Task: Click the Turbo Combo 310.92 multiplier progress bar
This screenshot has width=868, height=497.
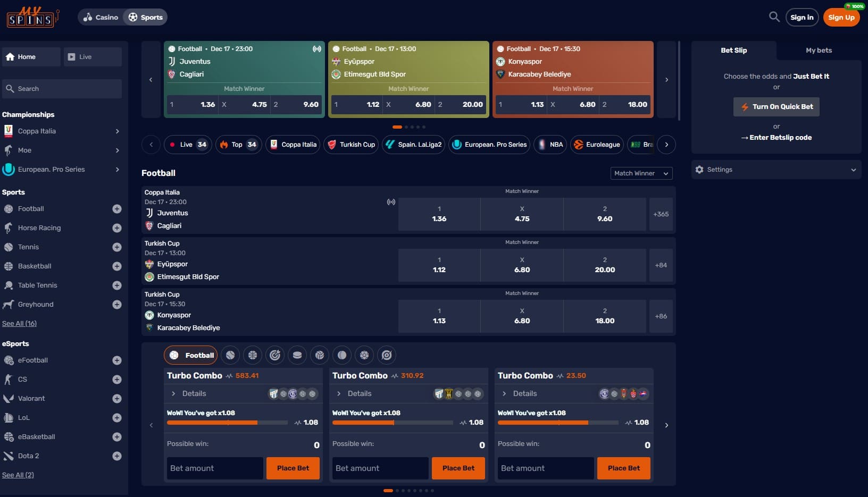Action: (393, 423)
